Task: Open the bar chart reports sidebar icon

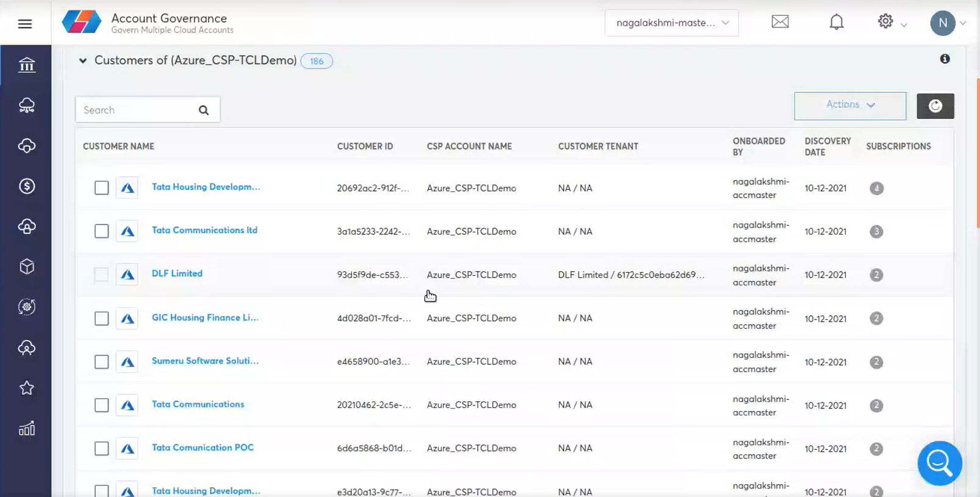Action: pos(26,429)
